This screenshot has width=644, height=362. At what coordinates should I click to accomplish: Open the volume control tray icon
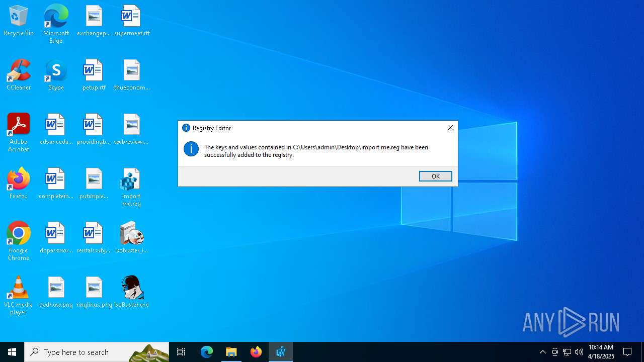click(579, 352)
